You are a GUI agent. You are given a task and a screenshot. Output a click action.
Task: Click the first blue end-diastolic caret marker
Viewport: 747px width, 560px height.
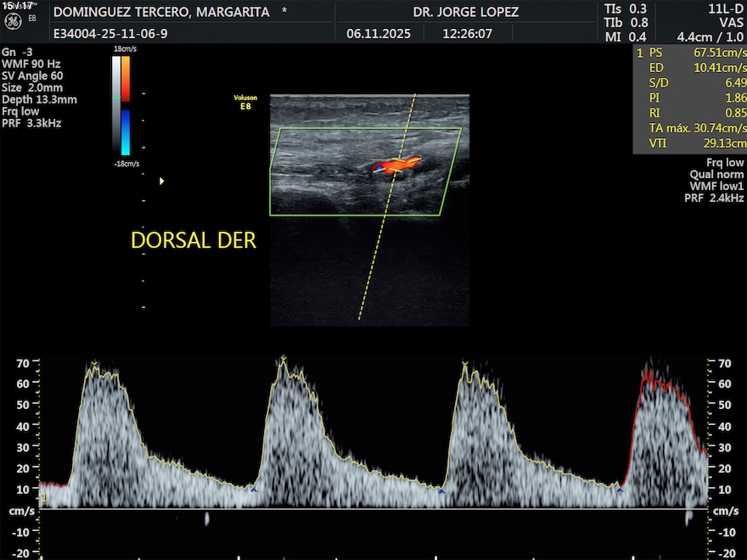(254, 490)
